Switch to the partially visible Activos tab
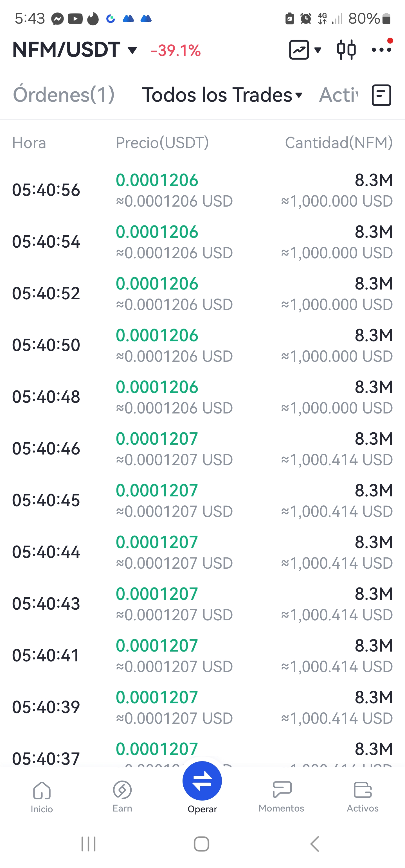 pos(338,95)
